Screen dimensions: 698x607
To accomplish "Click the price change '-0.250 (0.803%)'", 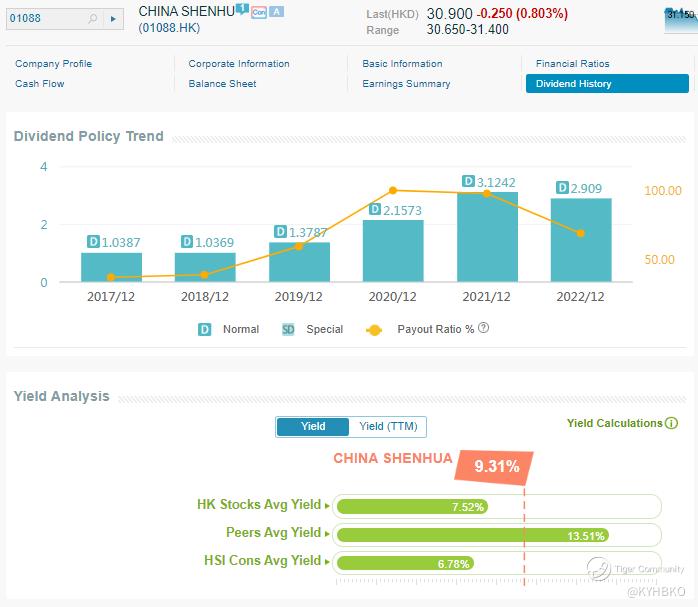I will tap(522, 14).
